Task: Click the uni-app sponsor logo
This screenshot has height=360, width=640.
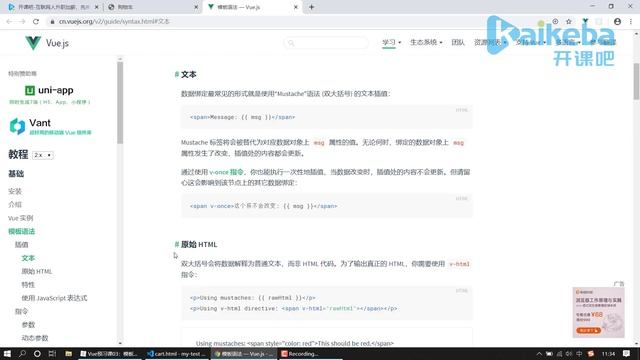Action: click(x=49, y=90)
